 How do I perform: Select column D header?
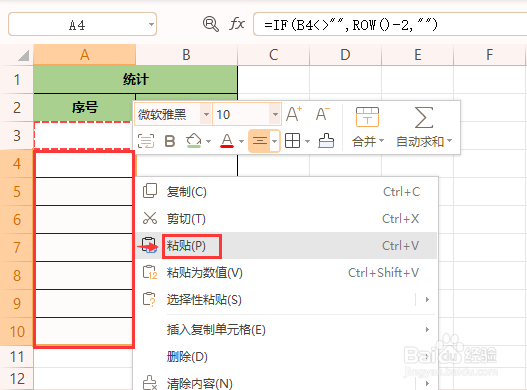(346, 54)
